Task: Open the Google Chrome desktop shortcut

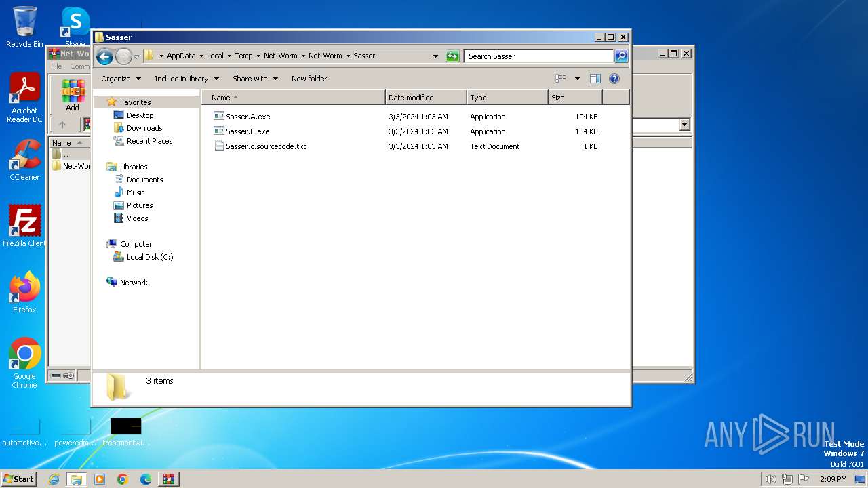Action: click(x=24, y=363)
